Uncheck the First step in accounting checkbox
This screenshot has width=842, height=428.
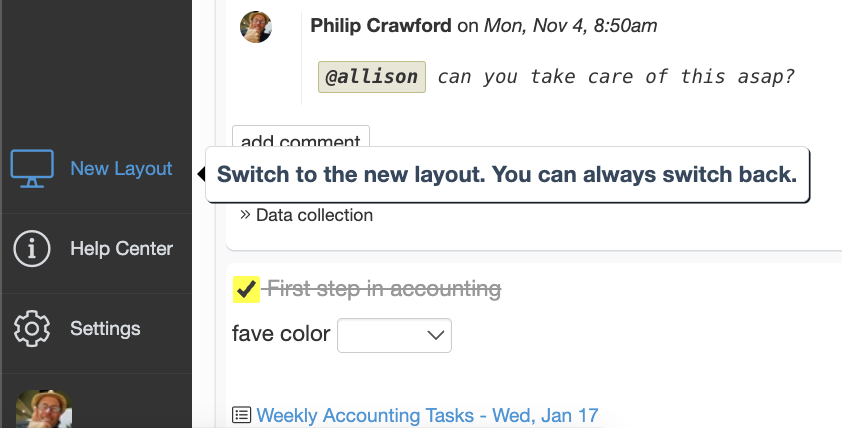pyautogui.click(x=246, y=289)
